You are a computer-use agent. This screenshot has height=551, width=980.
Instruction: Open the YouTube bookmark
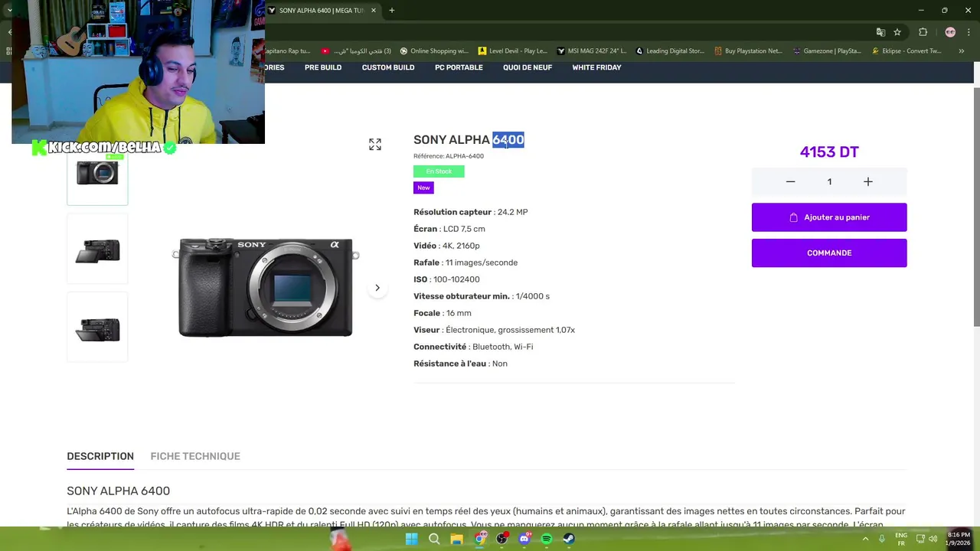point(356,51)
